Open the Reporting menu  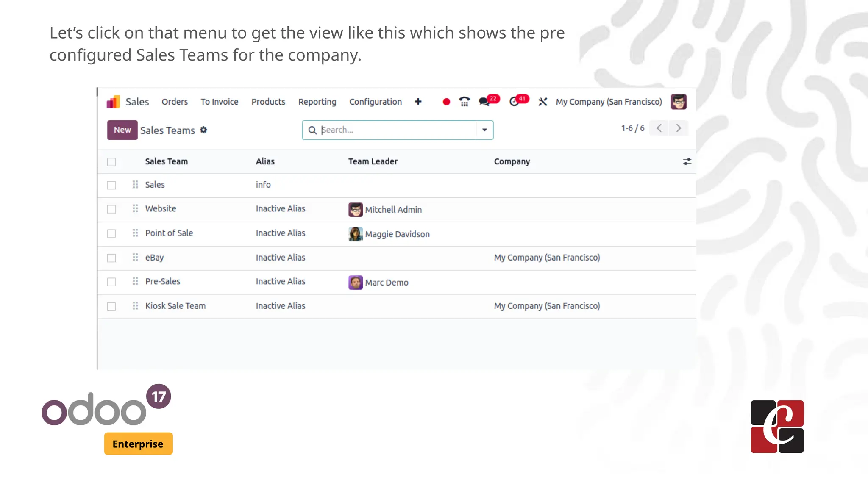317,102
